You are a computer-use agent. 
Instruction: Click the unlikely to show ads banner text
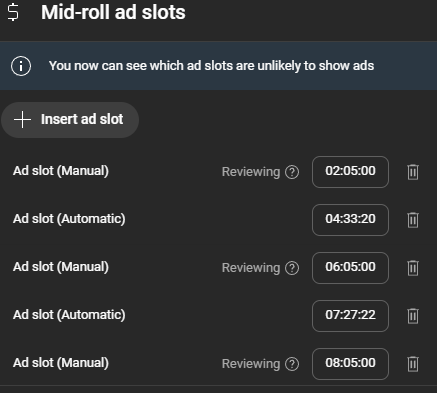click(x=211, y=66)
